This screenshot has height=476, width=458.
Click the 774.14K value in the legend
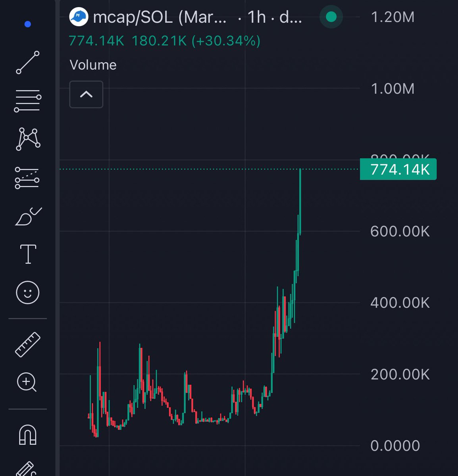click(x=96, y=41)
